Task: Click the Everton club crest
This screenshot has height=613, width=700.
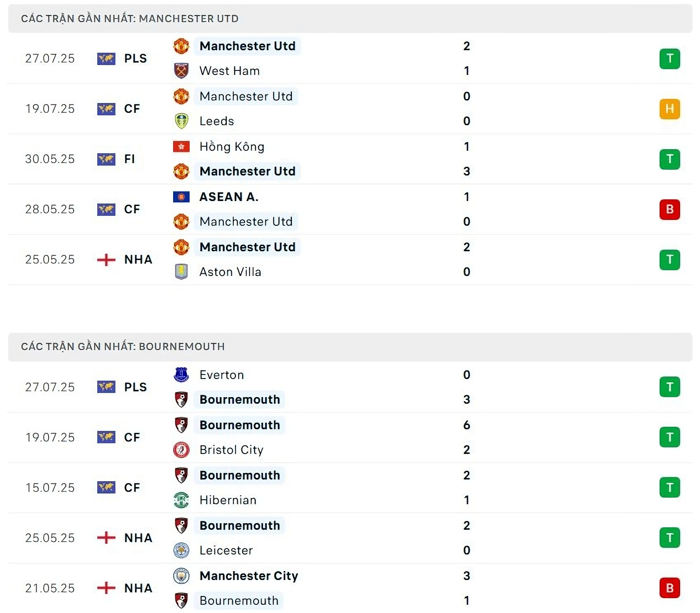Action: pos(181,375)
